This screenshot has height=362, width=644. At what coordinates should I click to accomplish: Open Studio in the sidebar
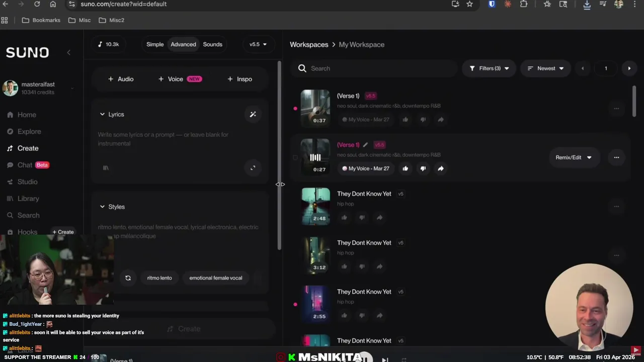[x=22, y=182]
